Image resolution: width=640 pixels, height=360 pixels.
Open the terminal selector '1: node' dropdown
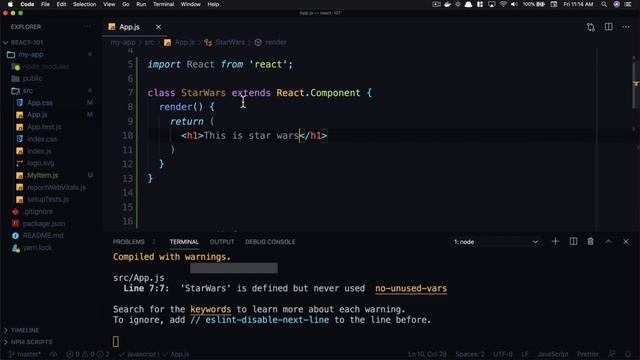pos(496,242)
